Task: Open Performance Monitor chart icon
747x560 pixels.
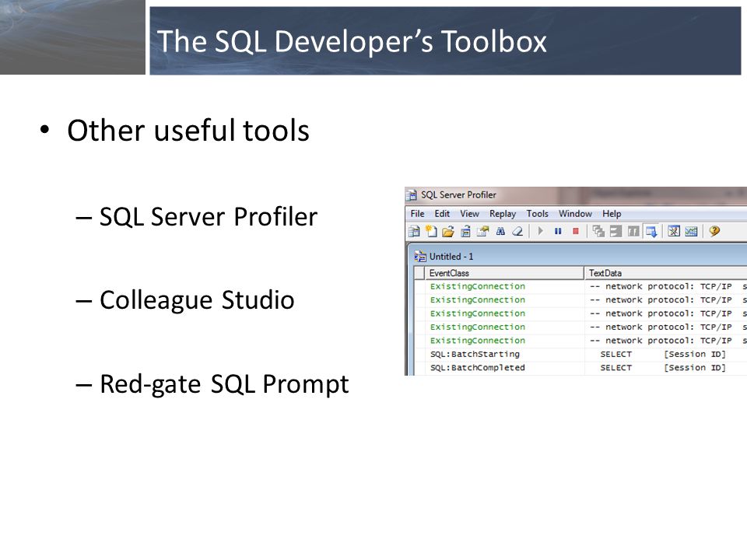Action: coord(691,232)
